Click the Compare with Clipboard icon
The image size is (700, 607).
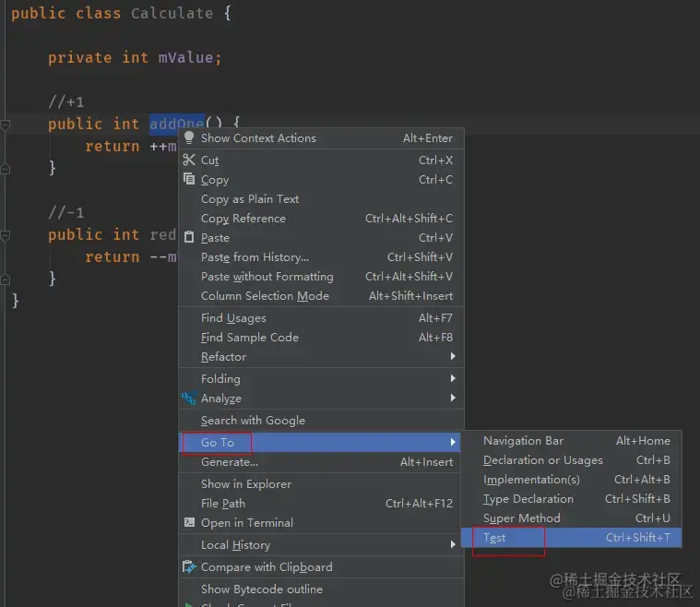coord(189,566)
